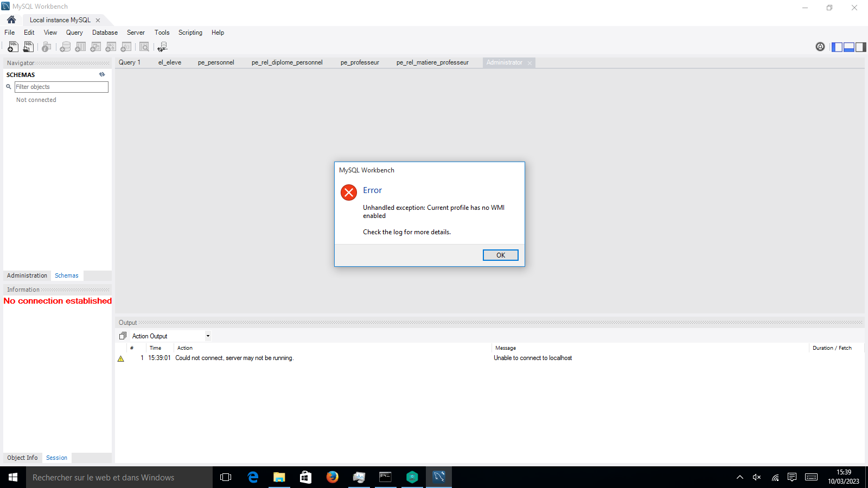Click the Windows taskbar search box
868x488 pixels.
(119, 477)
